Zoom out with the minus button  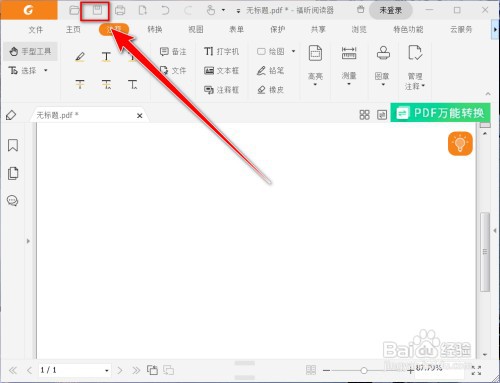[326, 370]
